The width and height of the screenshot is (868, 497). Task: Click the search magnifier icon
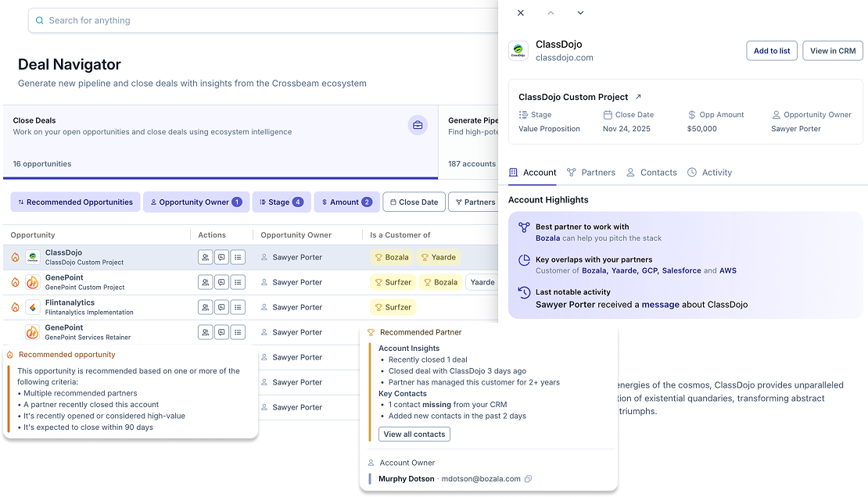[x=39, y=20]
